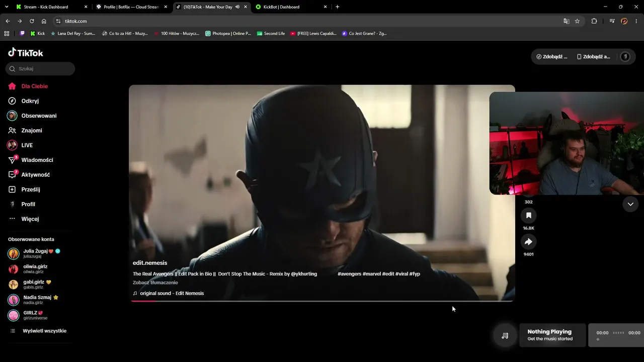Translate this page icon
644x362 pixels.
(567, 21)
